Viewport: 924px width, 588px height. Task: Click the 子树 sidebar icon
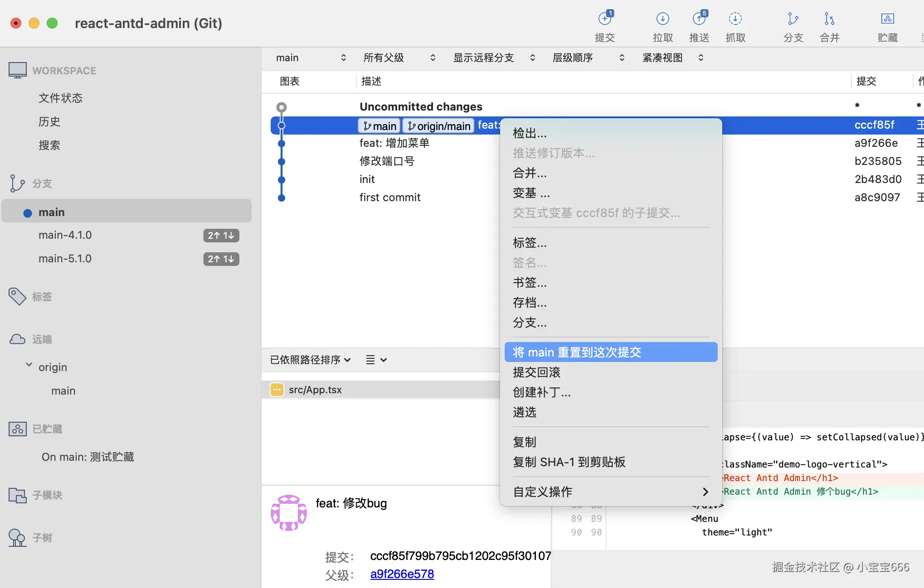(x=17, y=538)
